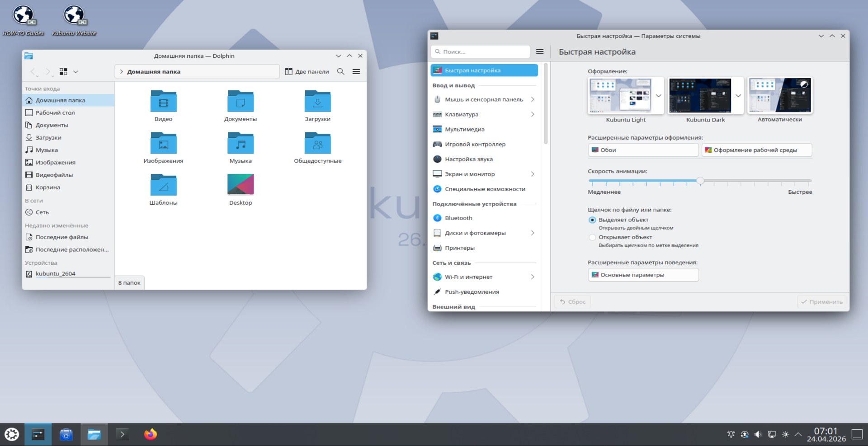Select the 'Открывает объект' radio option
868x446 pixels.
tap(592, 237)
